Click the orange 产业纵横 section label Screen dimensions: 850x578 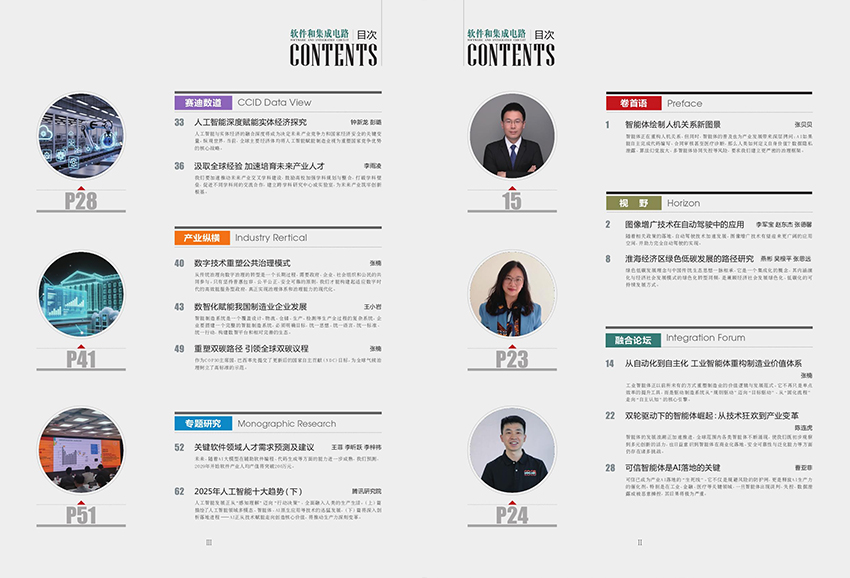(x=202, y=238)
